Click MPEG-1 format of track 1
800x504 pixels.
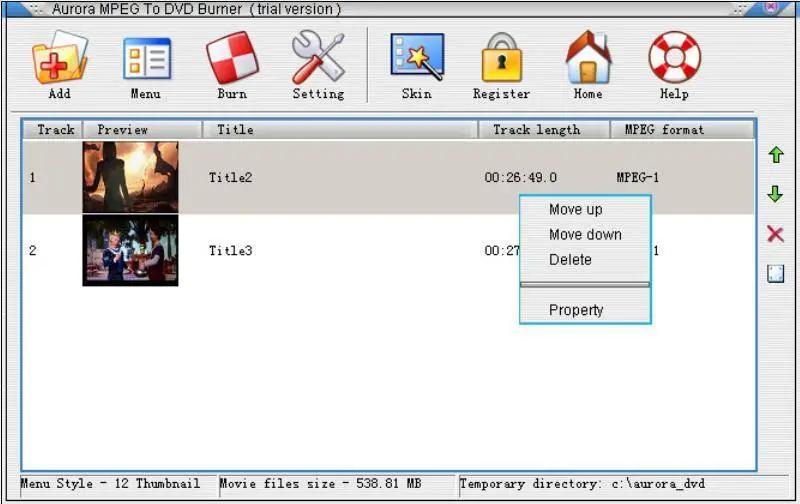(638, 178)
